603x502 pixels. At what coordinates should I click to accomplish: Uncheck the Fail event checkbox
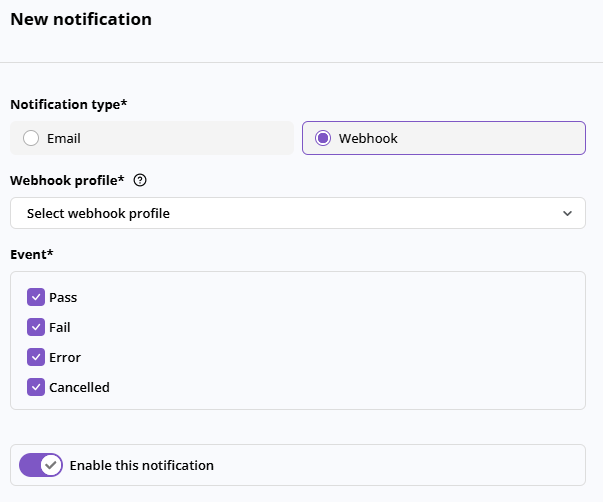click(36, 327)
